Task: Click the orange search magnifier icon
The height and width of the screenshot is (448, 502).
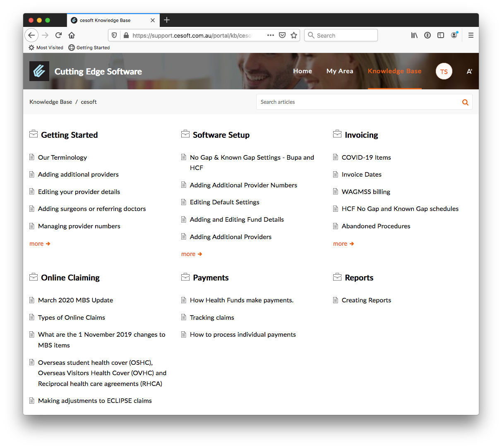Action: pyautogui.click(x=465, y=102)
